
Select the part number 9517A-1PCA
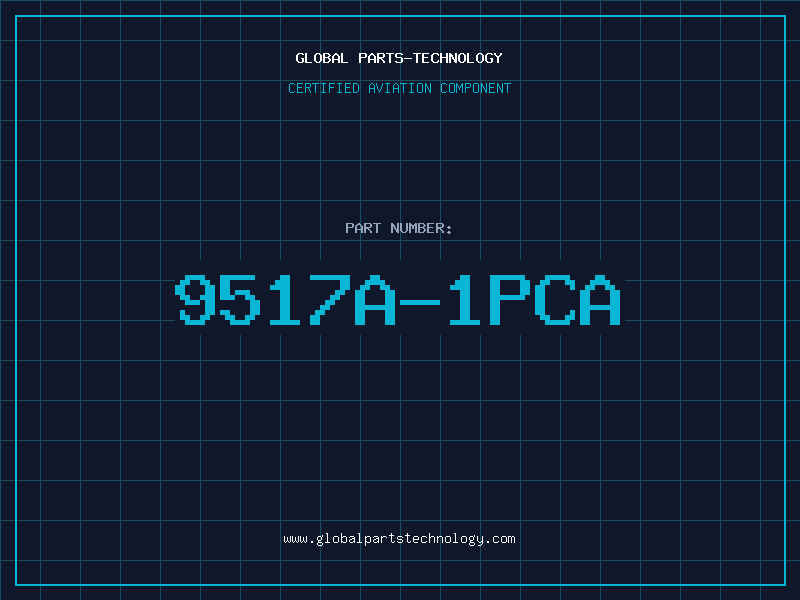398,300
